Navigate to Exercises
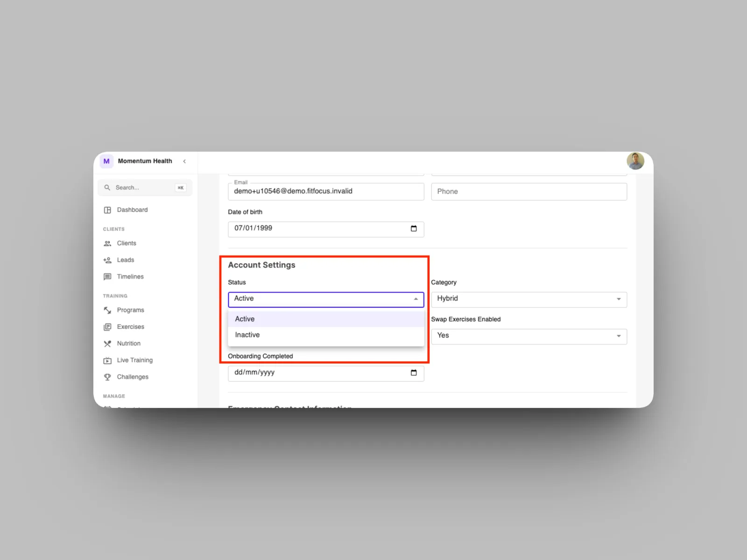 click(131, 327)
